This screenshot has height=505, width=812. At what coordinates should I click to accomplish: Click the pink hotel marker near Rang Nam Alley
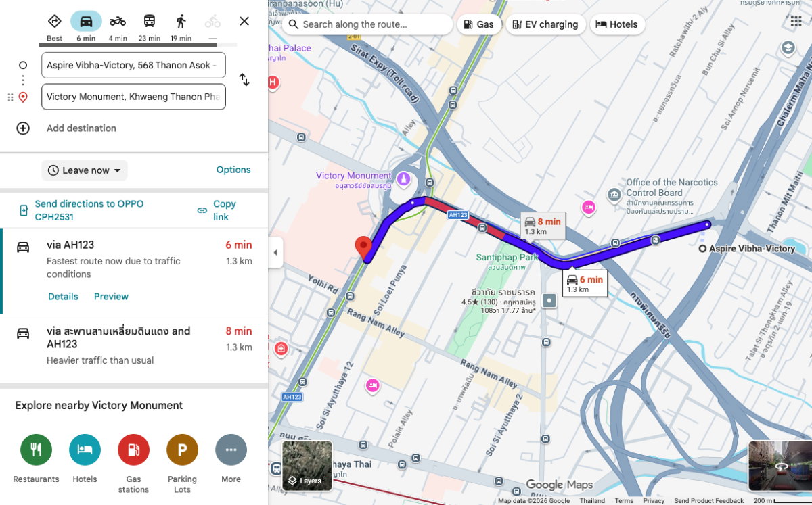(x=372, y=385)
